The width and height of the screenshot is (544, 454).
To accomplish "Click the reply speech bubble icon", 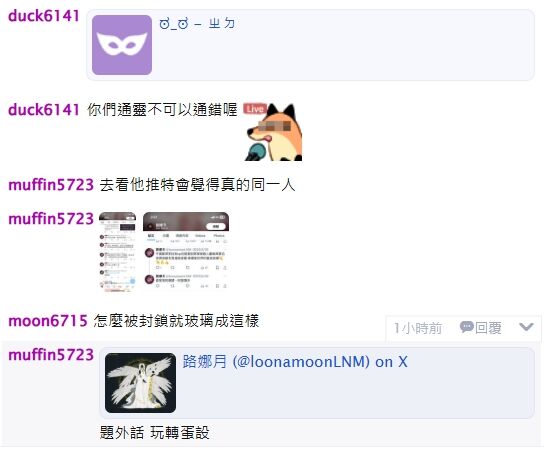I will point(466,327).
